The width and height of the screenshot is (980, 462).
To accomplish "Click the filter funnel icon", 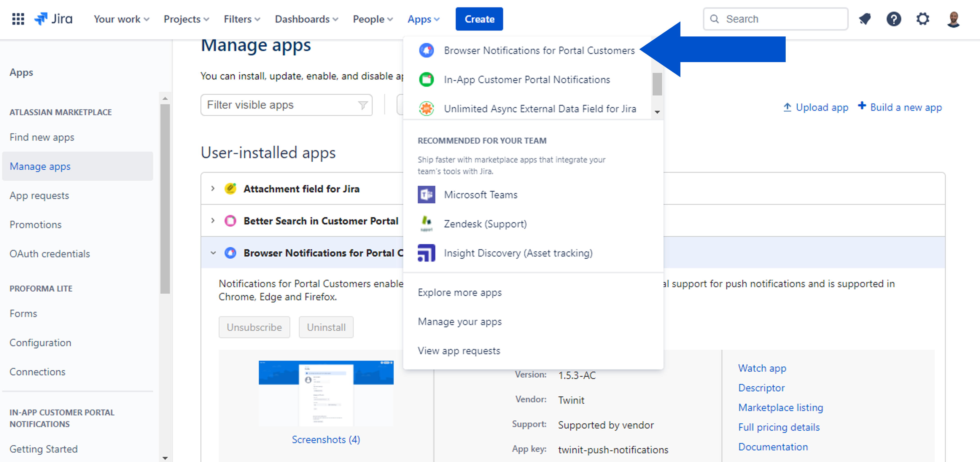I will [x=363, y=105].
